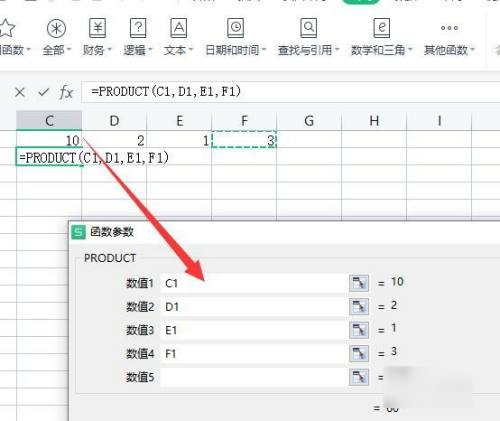Screen dimensions: 500x421
Task: Open the 财务 (Financial) functions icon
Action: point(97,28)
